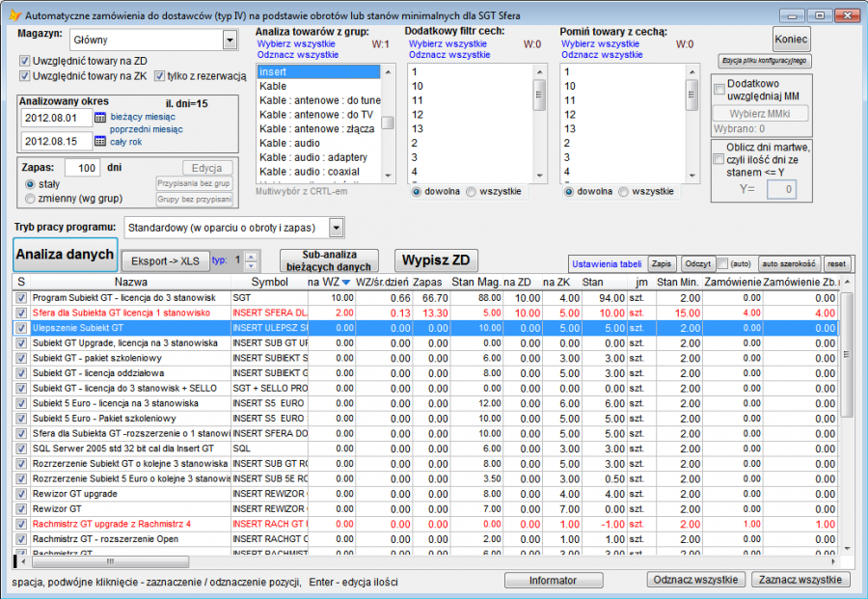Uncheck the Rewizor GT upgrade row checkbox
Image resolution: width=868 pixels, height=599 pixels.
coord(21,494)
